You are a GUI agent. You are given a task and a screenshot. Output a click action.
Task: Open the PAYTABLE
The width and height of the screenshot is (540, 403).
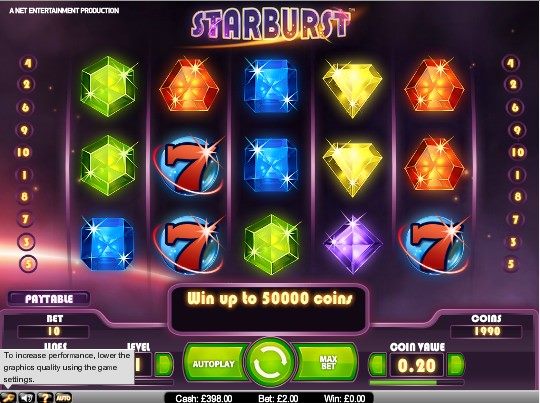coord(49,299)
